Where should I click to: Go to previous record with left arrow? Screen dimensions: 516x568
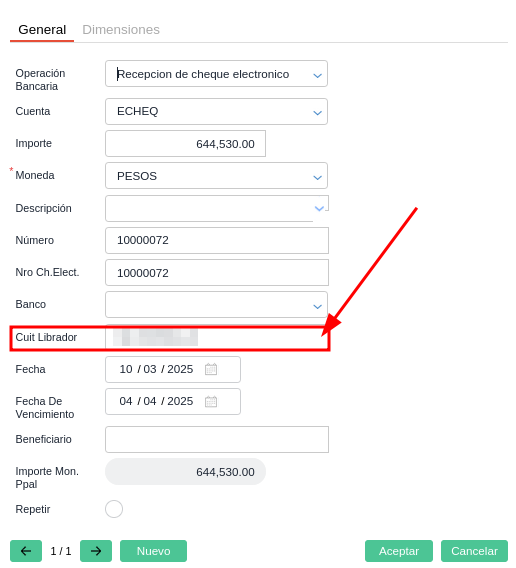coord(26,551)
